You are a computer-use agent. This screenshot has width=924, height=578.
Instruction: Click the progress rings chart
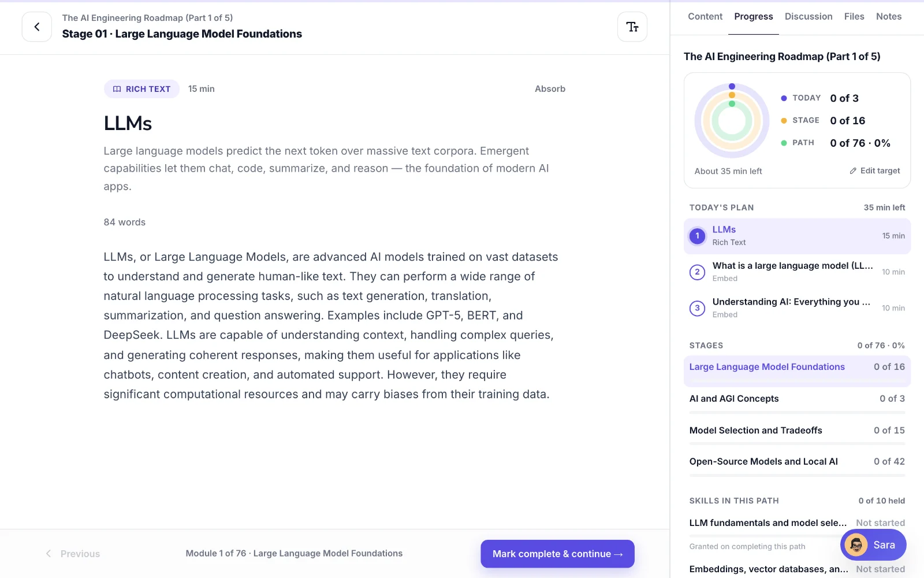(x=732, y=121)
